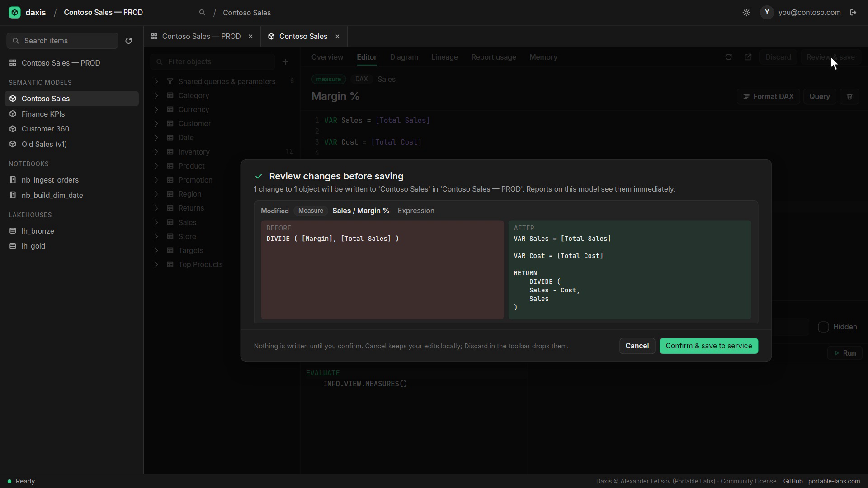This screenshot has height=488, width=868.
Task: Click the Contoso Sales breadcrumb in header
Action: (x=247, y=13)
